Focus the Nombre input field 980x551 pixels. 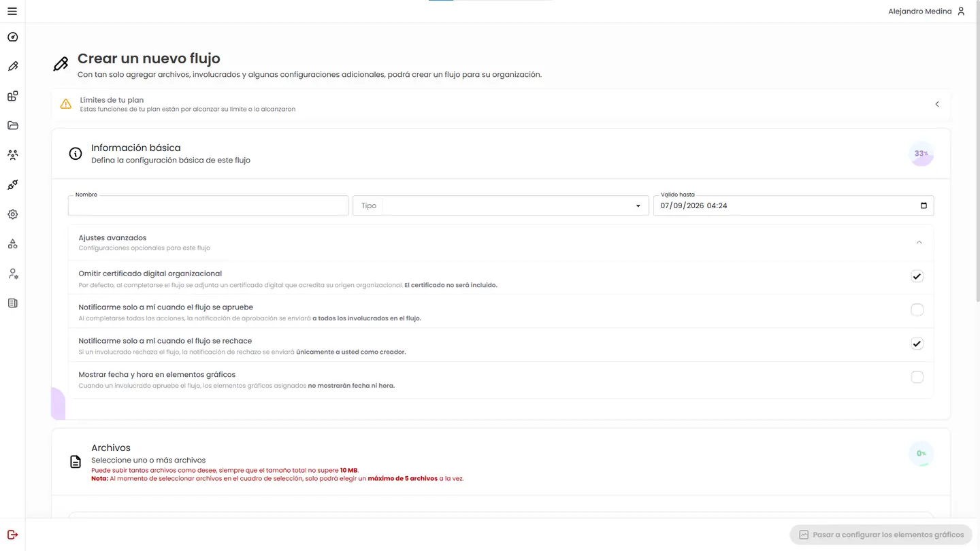[x=208, y=205]
